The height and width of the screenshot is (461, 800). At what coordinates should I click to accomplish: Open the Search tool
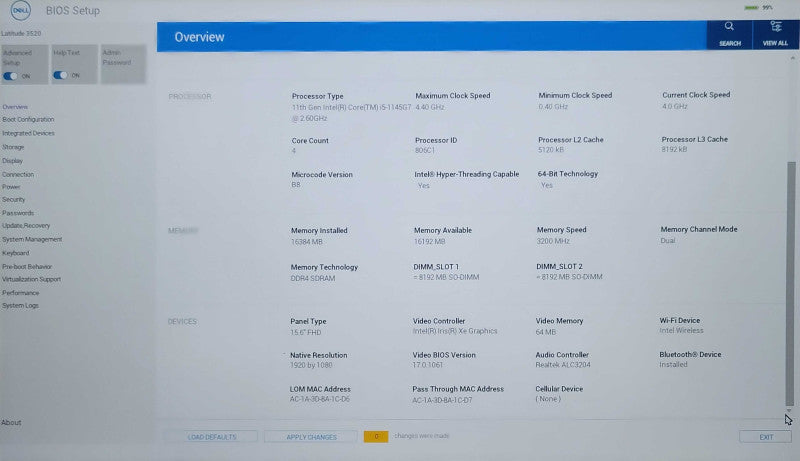click(x=730, y=35)
